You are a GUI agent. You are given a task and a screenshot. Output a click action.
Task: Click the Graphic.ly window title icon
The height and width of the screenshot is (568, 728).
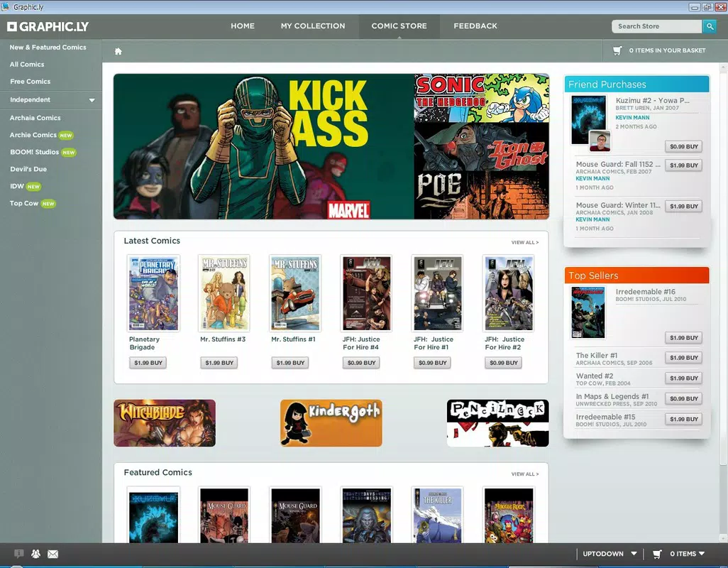(x=6, y=6)
